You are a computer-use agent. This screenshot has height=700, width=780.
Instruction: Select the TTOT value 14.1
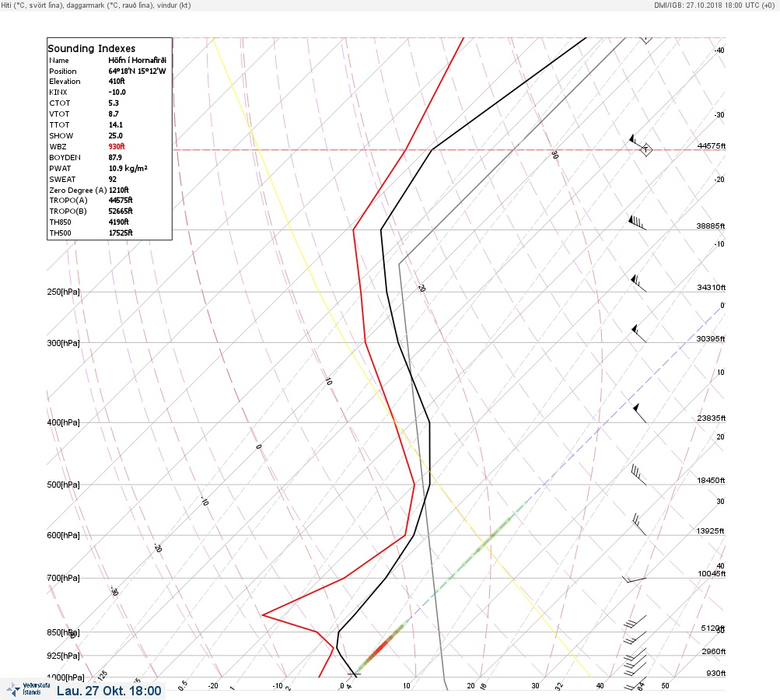coord(115,125)
